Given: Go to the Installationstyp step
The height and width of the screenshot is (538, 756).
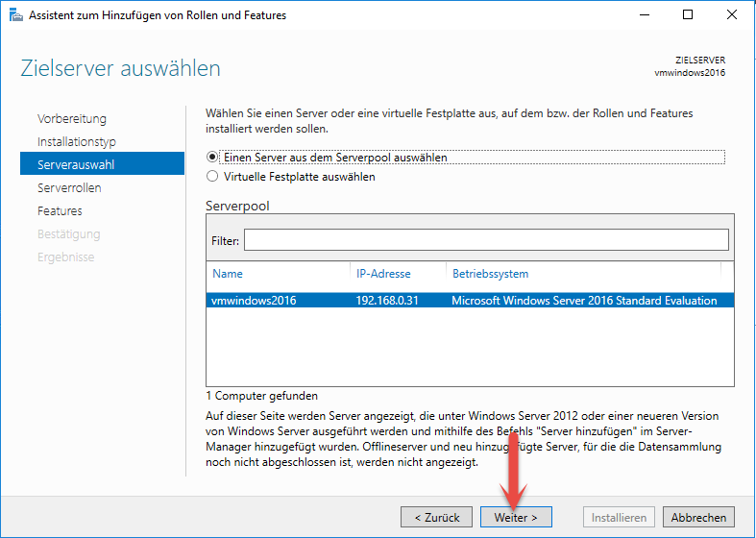Looking at the screenshot, I should click(x=77, y=142).
